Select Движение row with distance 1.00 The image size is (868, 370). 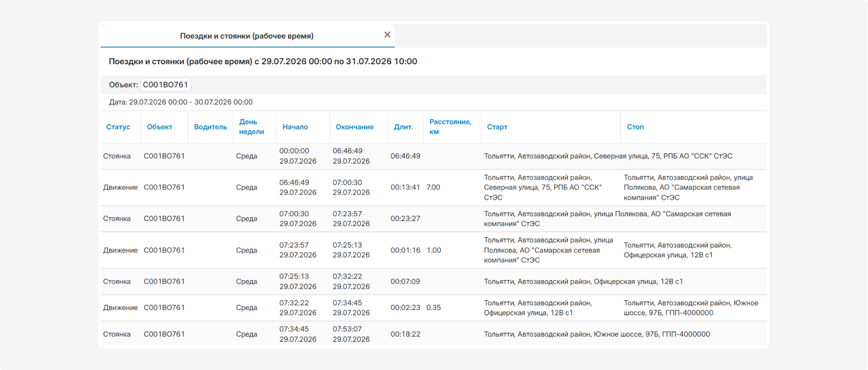434,250
